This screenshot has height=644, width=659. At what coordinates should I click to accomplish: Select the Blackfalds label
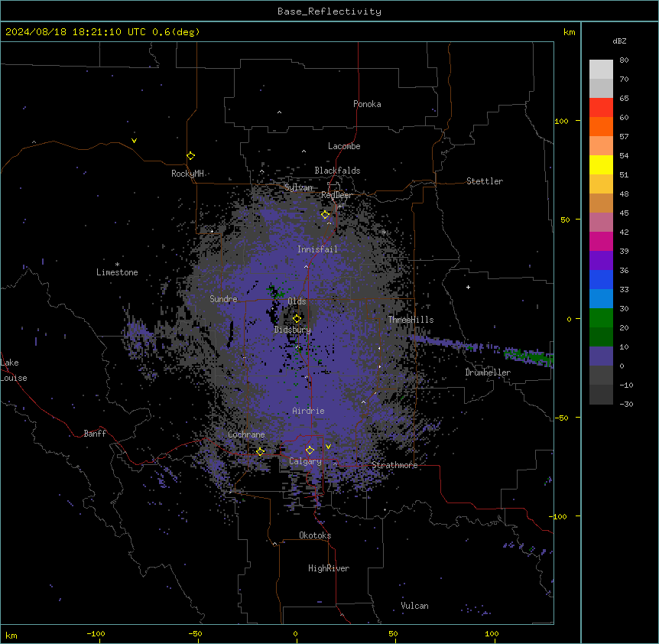(337, 171)
